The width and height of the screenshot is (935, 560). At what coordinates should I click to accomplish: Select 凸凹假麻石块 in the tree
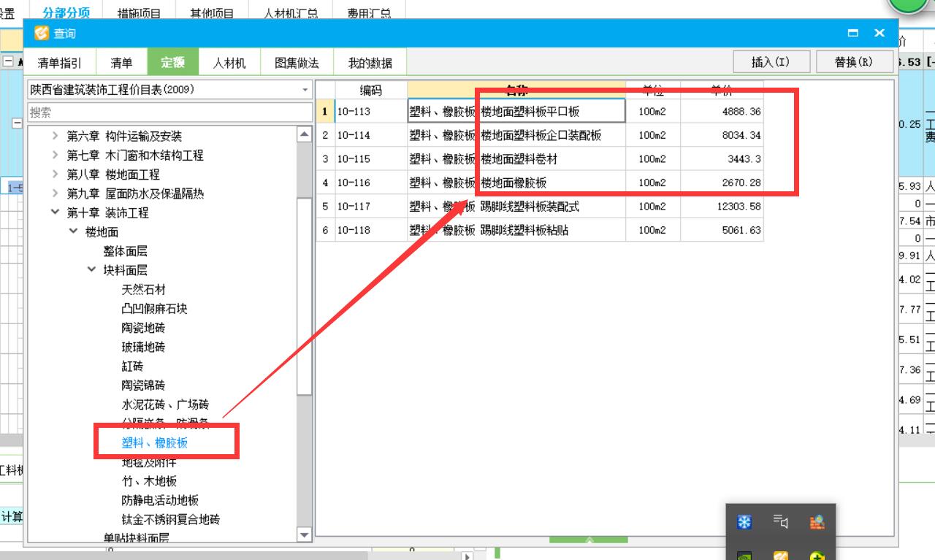click(154, 308)
